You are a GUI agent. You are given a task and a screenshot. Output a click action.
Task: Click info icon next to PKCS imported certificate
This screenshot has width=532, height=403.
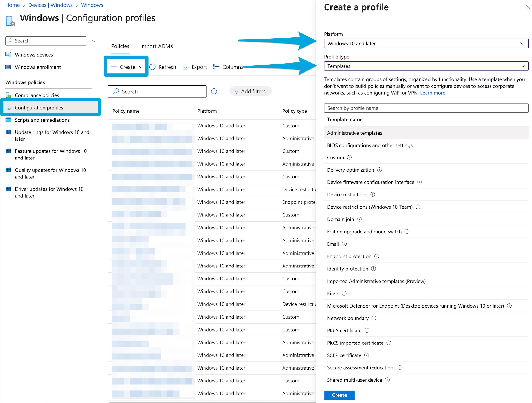click(x=389, y=343)
